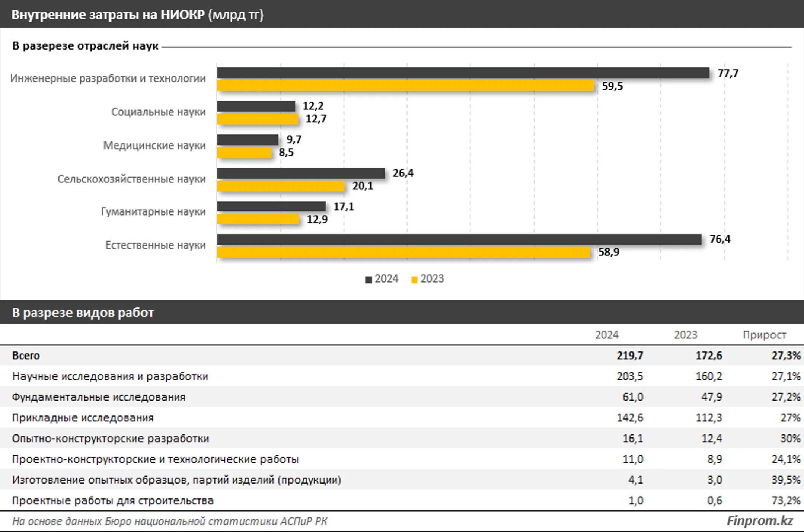Click the value 8,9 in table
The width and height of the screenshot is (804, 532).
715,459
